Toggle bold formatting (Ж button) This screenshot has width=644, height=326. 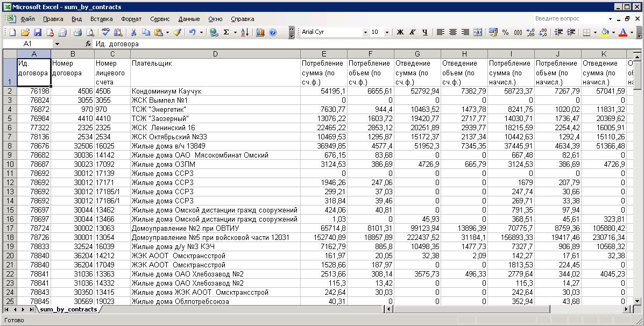point(400,32)
